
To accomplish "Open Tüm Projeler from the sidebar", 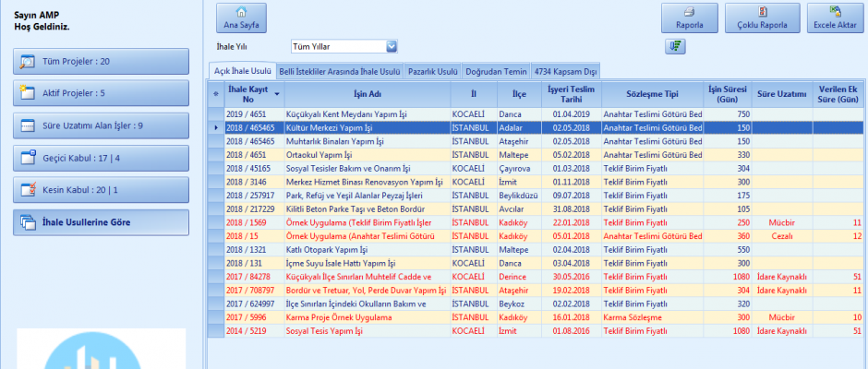I will coord(102,62).
